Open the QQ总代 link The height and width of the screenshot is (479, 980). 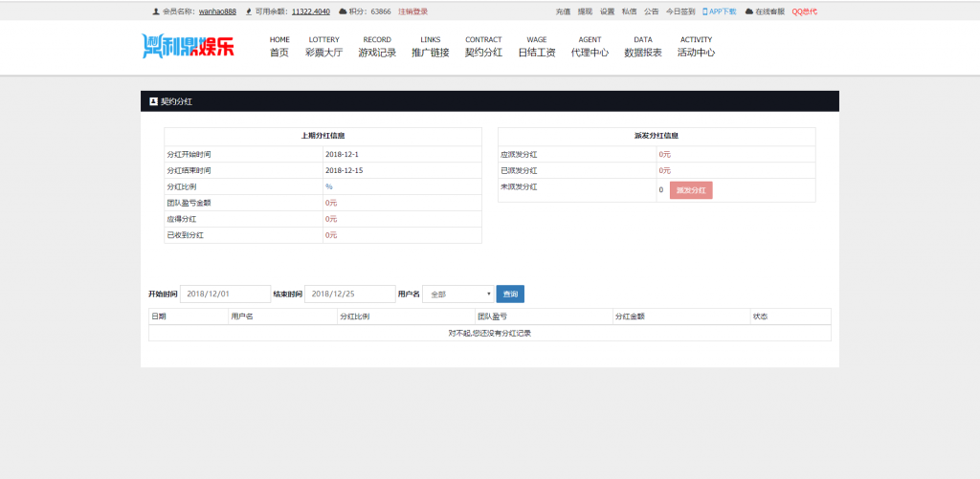coord(805,11)
